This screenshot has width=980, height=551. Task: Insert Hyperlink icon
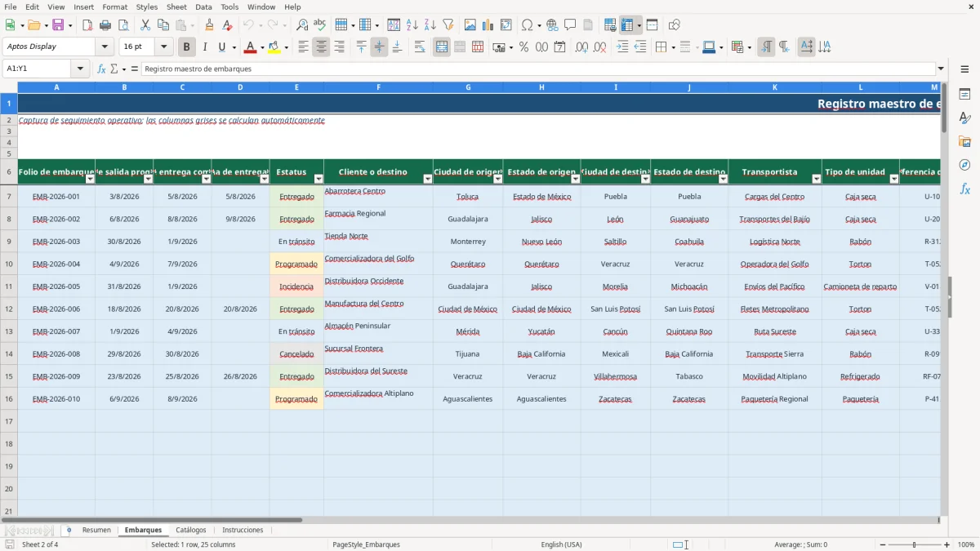[552, 25]
